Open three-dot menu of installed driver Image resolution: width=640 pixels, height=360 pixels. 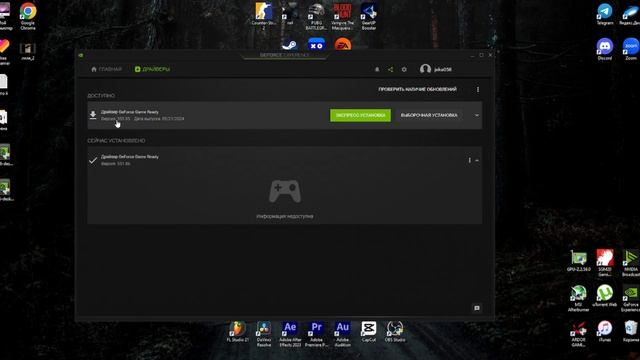coord(469,160)
